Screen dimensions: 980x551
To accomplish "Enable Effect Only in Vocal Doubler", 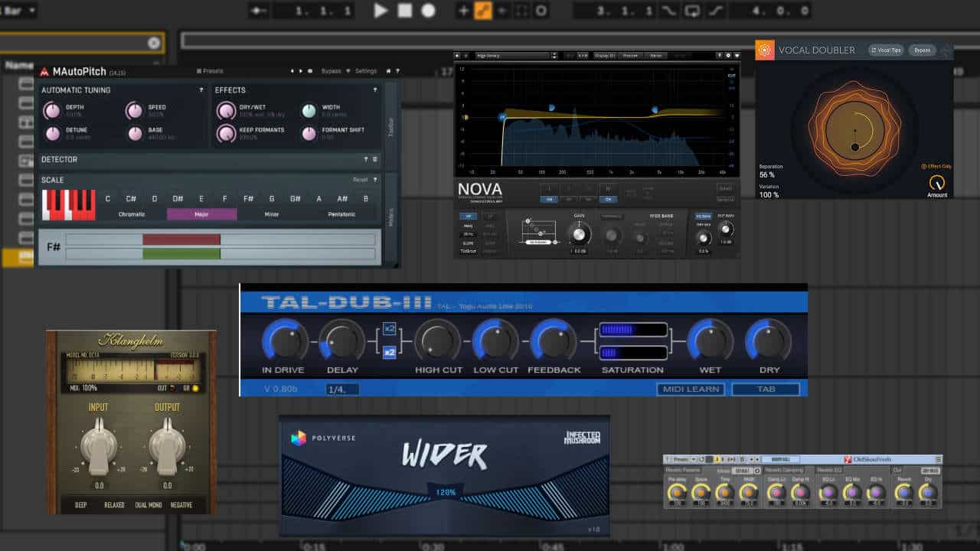I will click(936, 166).
